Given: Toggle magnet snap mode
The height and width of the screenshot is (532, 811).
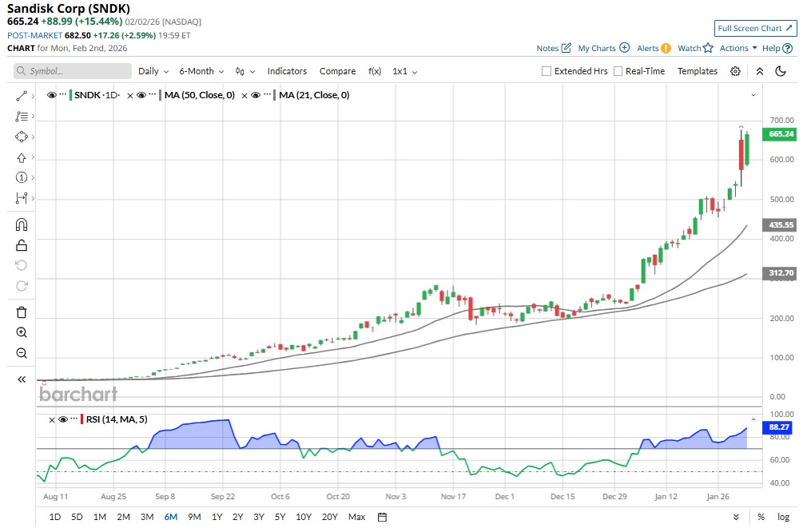Looking at the screenshot, I should [x=22, y=225].
